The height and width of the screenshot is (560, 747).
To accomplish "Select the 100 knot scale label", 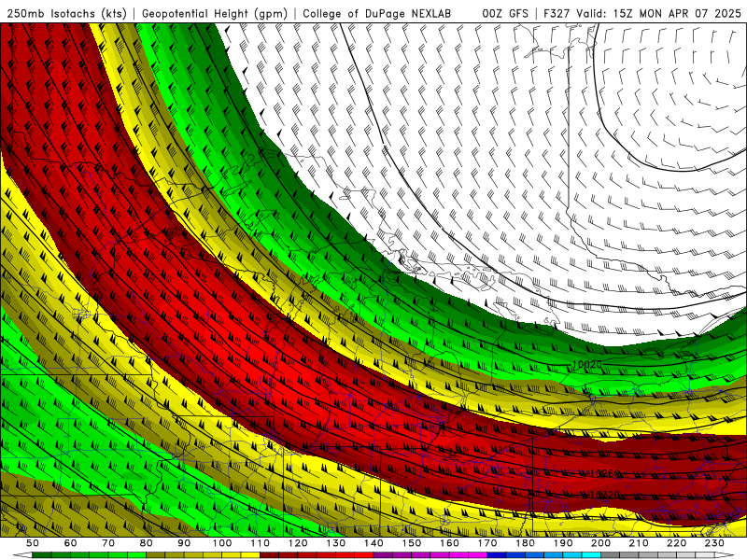I will [222, 543].
